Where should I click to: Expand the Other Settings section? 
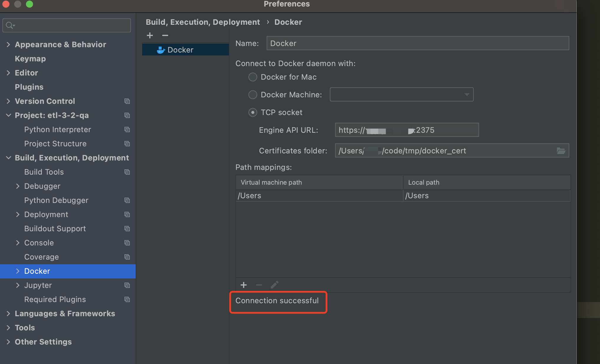click(8, 342)
